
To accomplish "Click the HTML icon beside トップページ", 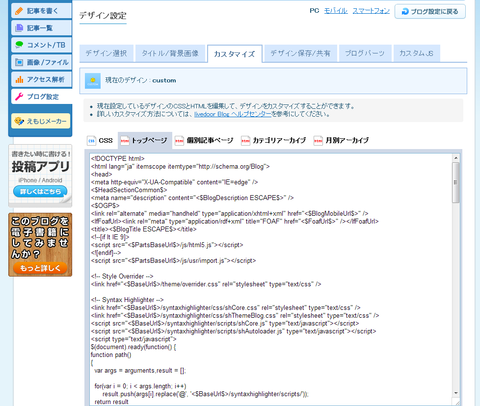I will coord(125,141).
